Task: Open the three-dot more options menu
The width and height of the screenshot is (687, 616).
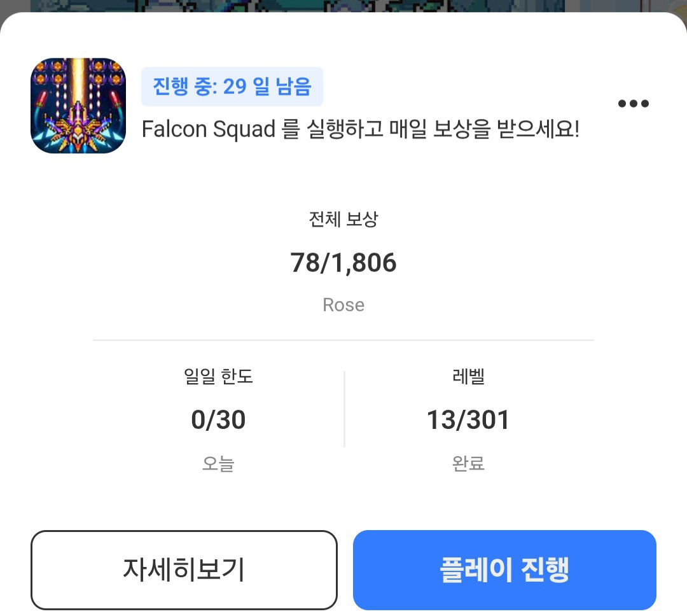Action: click(x=633, y=104)
